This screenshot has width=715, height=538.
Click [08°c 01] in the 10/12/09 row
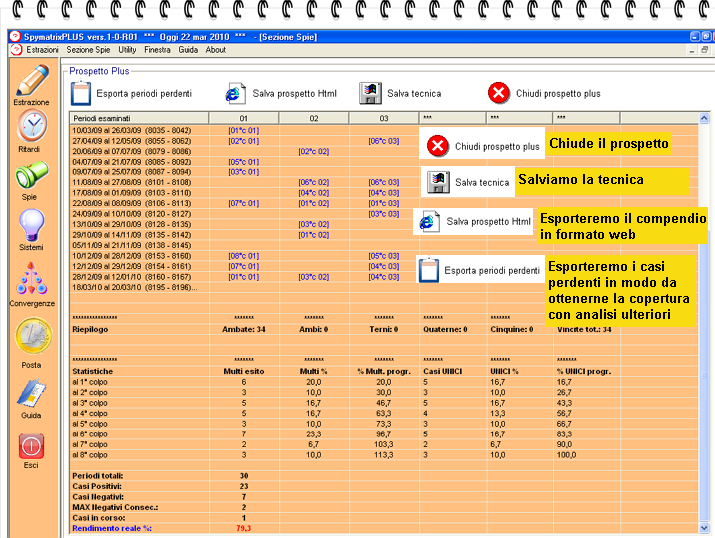244,256
